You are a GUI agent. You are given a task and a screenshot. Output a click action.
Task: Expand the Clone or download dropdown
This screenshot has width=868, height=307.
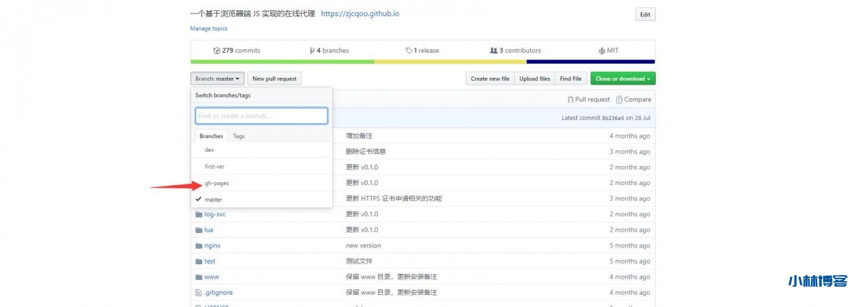click(623, 79)
